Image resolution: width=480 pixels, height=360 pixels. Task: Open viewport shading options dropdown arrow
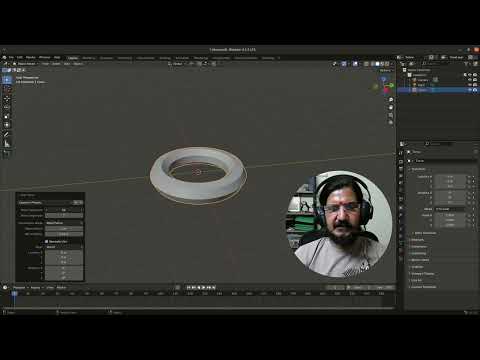click(392, 64)
